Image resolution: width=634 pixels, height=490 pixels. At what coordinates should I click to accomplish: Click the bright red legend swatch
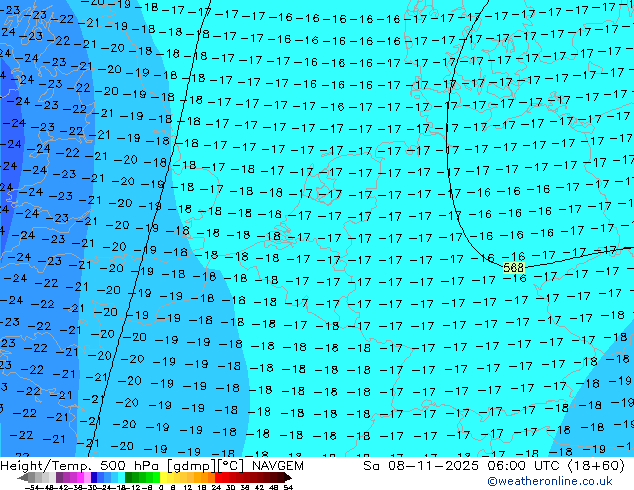(x=218, y=477)
